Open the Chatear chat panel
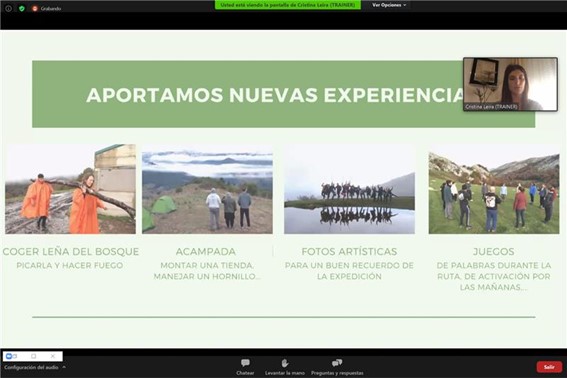The height and width of the screenshot is (378, 567). [x=245, y=367]
